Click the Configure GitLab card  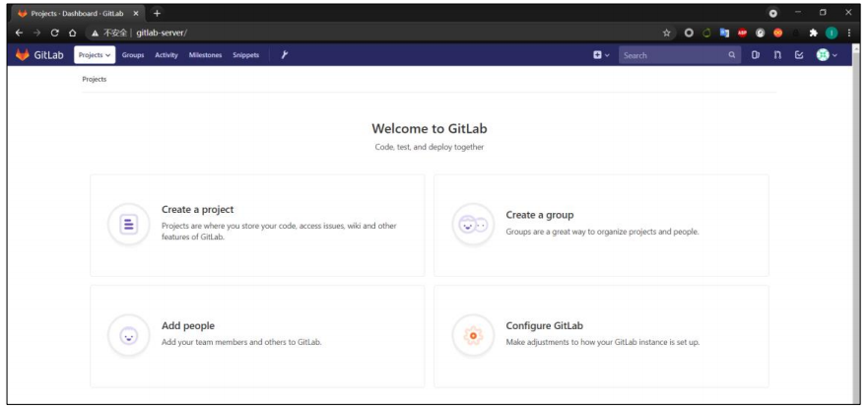click(x=601, y=336)
